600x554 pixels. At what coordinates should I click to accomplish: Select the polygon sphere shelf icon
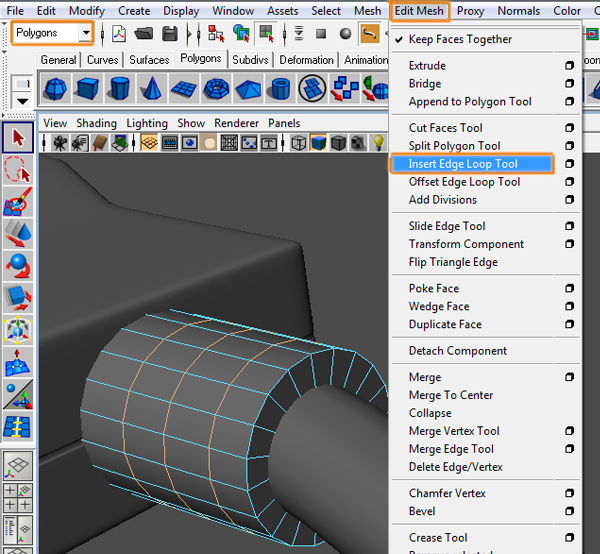55,89
